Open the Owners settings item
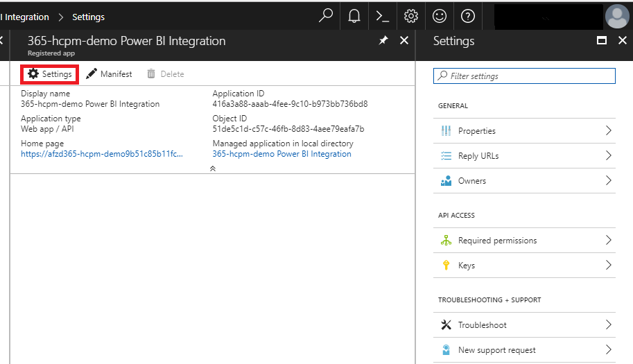The height and width of the screenshot is (364, 633). coord(525,181)
